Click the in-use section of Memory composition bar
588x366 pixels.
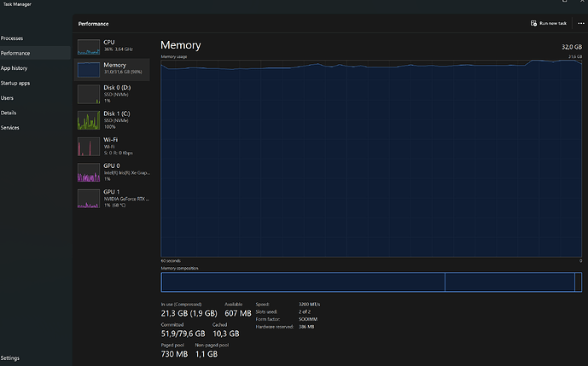(x=303, y=282)
